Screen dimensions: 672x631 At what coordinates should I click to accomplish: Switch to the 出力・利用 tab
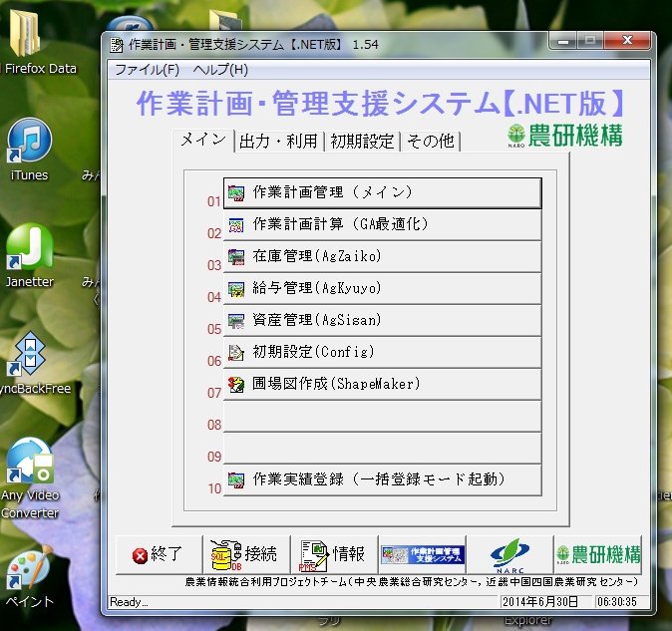tap(278, 142)
